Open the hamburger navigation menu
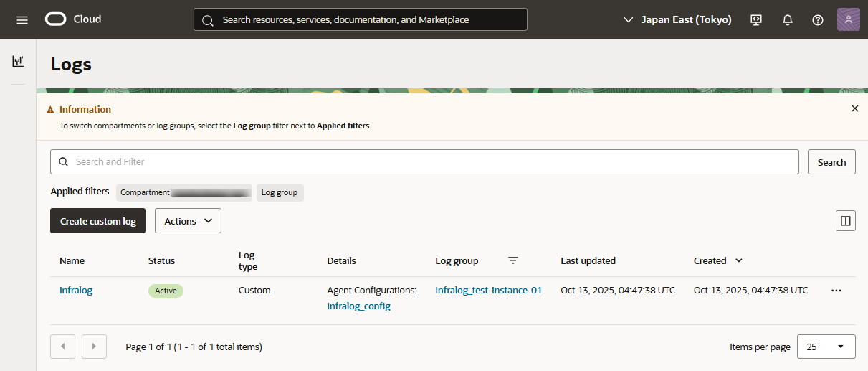The height and width of the screenshot is (371, 868). click(22, 19)
